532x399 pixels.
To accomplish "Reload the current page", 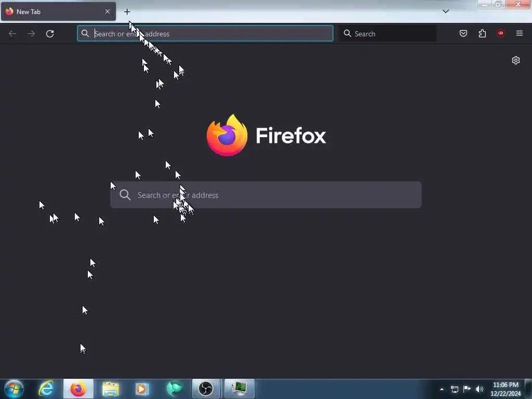I will click(50, 34).
